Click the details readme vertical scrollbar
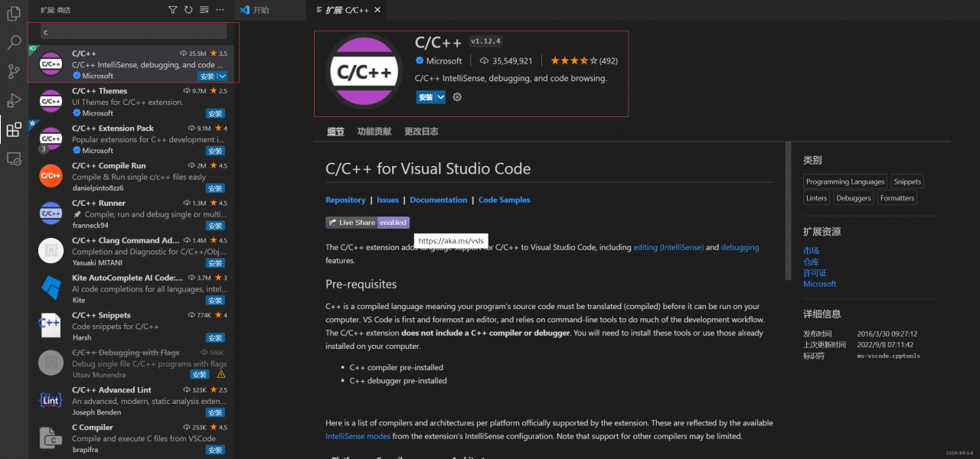Image resolution: width=980 pixels, height=459 pixels. tap(789, 210)
